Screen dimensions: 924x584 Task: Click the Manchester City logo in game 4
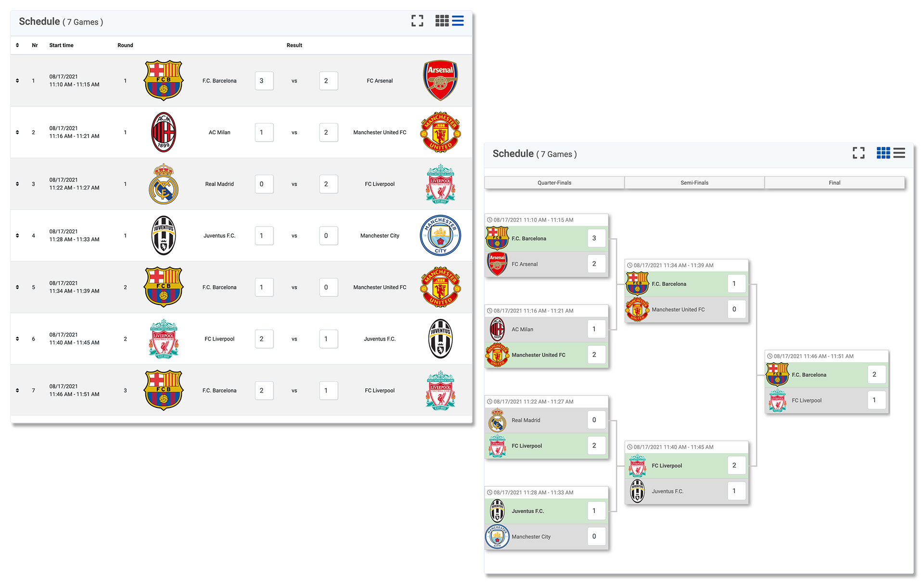click(440, 235)
